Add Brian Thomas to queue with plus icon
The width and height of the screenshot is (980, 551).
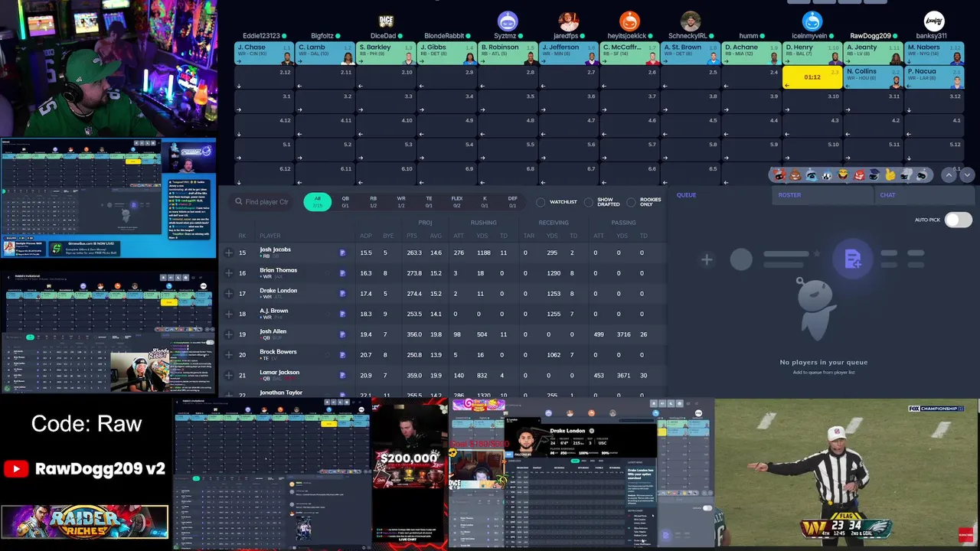pyautogui.click(x=228, y=273)
